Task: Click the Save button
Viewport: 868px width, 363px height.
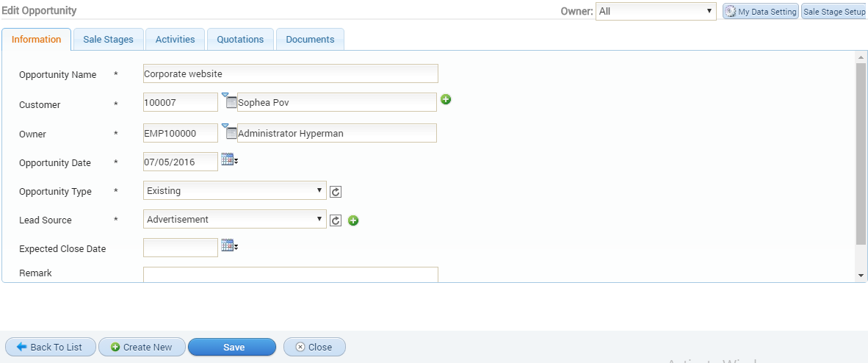Action: pos(232,347)
